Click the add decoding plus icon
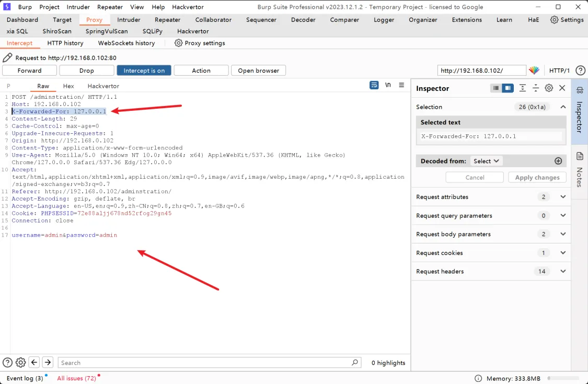 558,161
